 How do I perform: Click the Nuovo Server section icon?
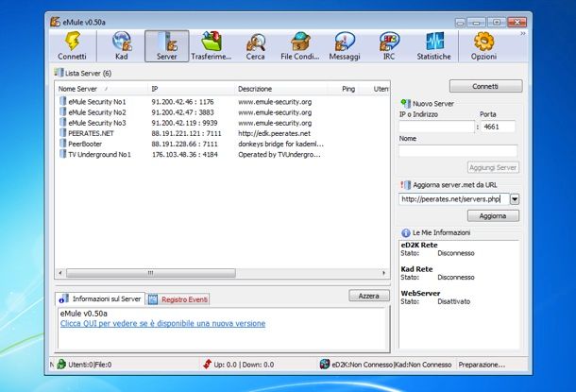coord(405,103)
